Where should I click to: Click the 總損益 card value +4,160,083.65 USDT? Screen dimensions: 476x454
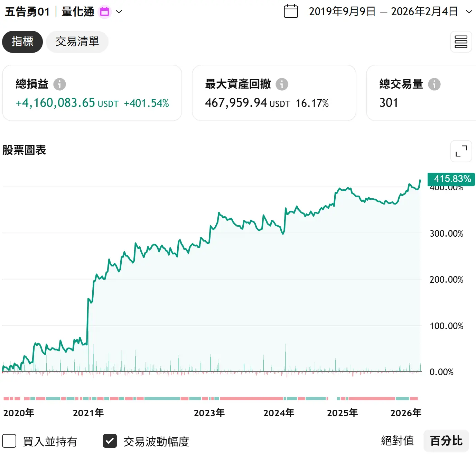point(67,103)
